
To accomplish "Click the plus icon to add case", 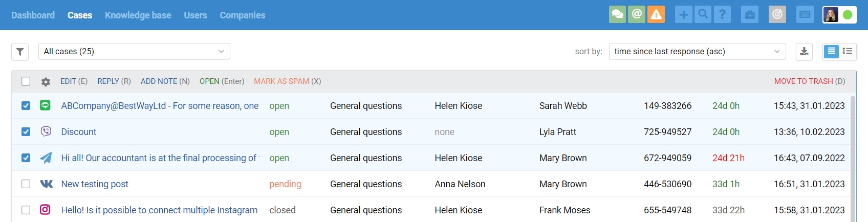I will tap(683, 14).
